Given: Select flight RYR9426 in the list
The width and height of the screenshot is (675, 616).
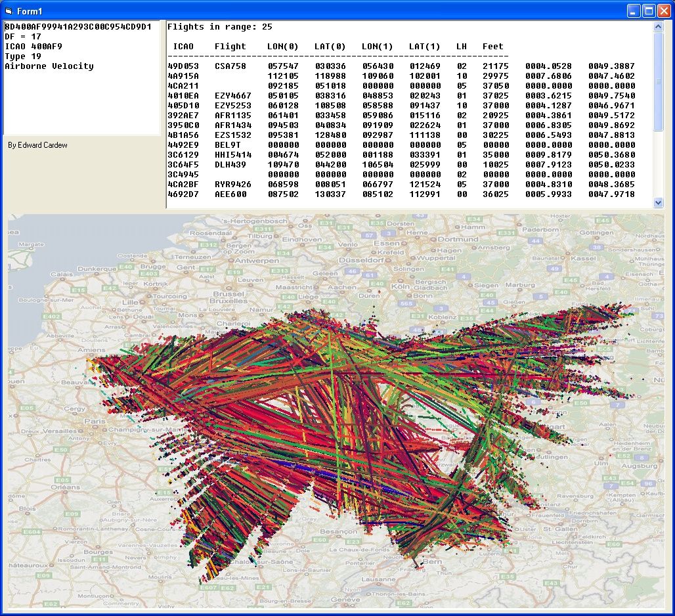Looking at the screenshot, I should pyautogui.click(x=233, y=185).
